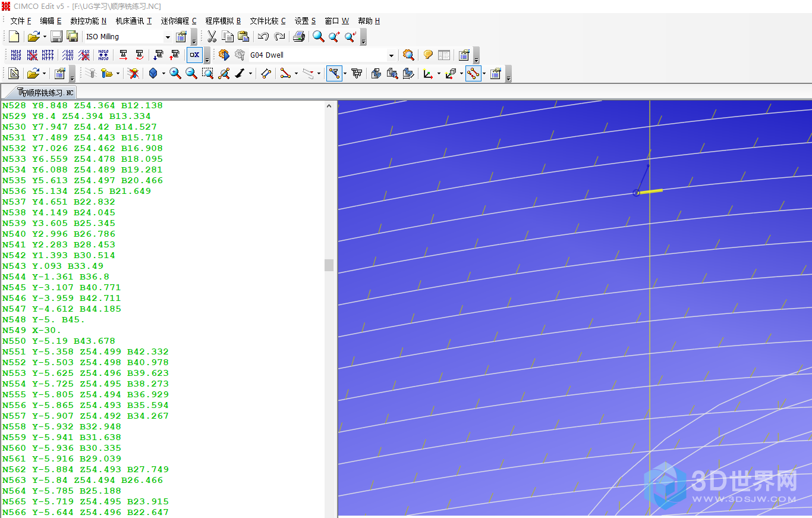
Task: Open the 程序模拟 B menu
Action: pyautogui.click(x=223, y=21)
